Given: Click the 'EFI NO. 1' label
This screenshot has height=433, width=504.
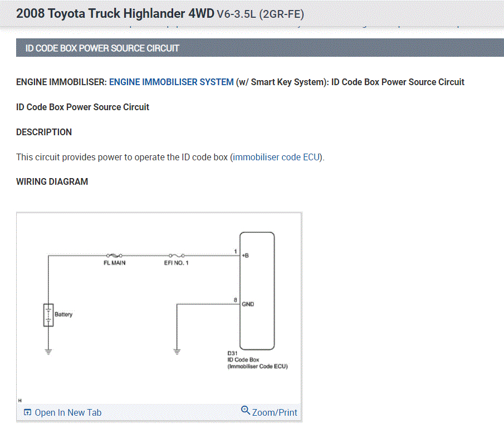Looking at the screenshot, I should tap(177, 263).
